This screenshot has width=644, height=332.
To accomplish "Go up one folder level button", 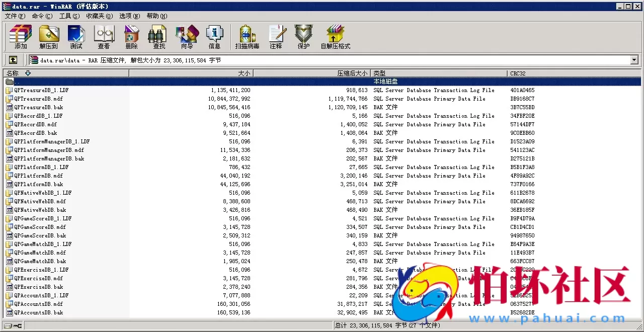I will point(13,60).
